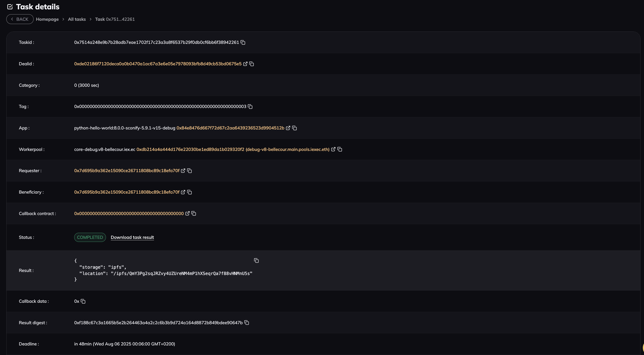Go to Homepage in the breadcrumb

pos(47,19)
